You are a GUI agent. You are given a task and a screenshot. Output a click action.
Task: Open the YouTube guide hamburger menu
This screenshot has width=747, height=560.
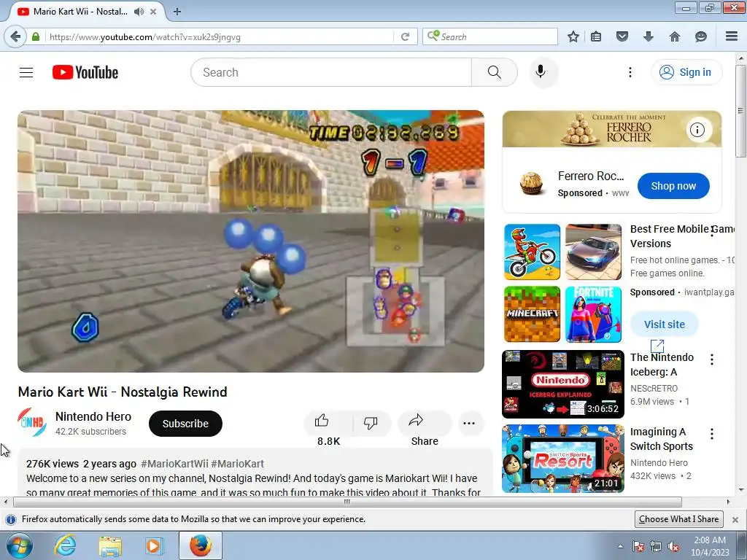click(26, 72)
